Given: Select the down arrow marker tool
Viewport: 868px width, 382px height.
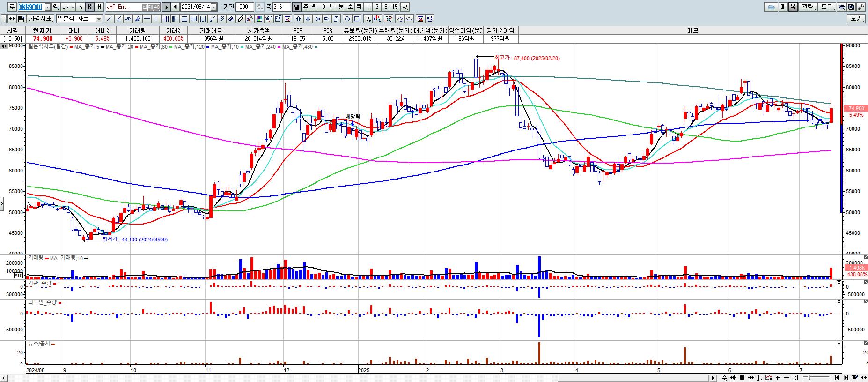Looking at the screenshot, I should pos(308,19).
